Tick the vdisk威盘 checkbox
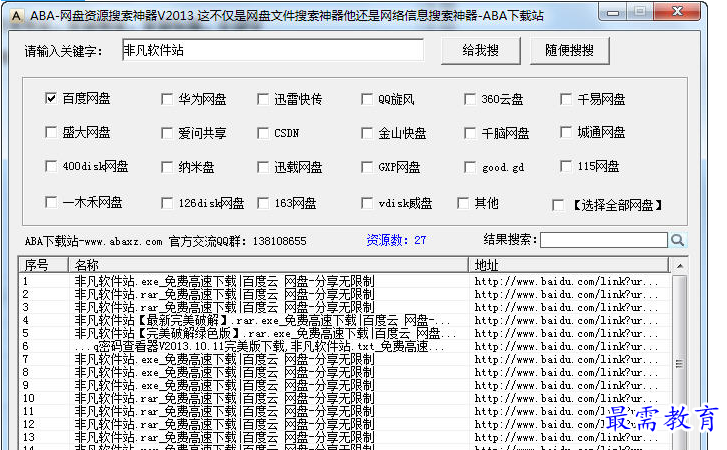Viewport: 727px width, 450px height. 367,203
